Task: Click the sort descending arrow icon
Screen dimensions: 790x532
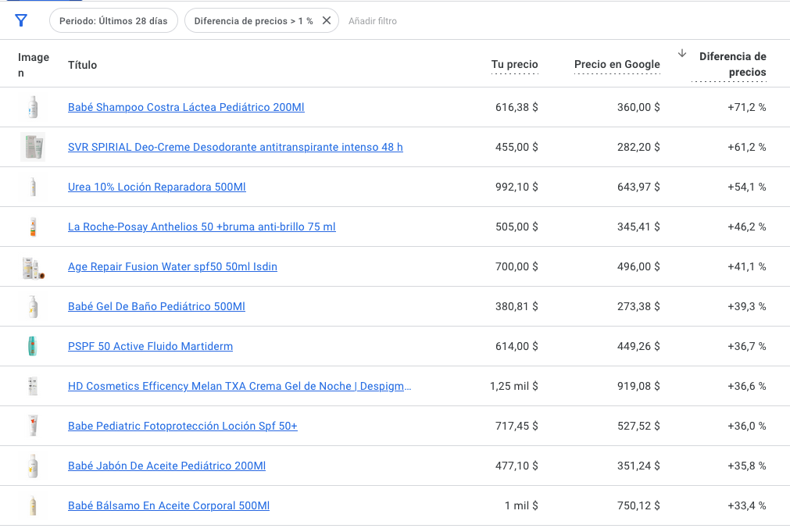Action: click(681, 53)
